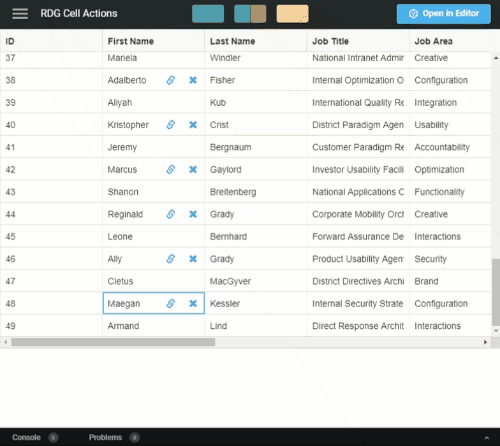Select the last name cell 'Bergnaum'
The width and height of the screenshot is (500, 446).
(x=256, y=147)
